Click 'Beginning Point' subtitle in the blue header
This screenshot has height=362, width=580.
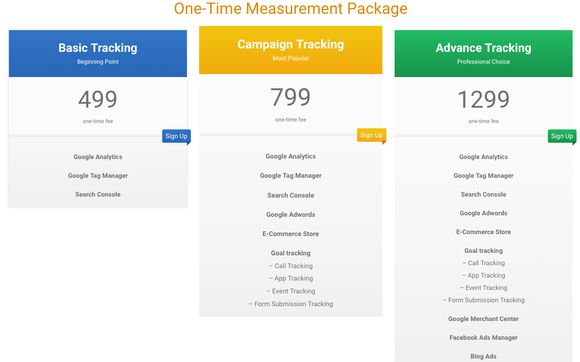(x=98, y=62)
